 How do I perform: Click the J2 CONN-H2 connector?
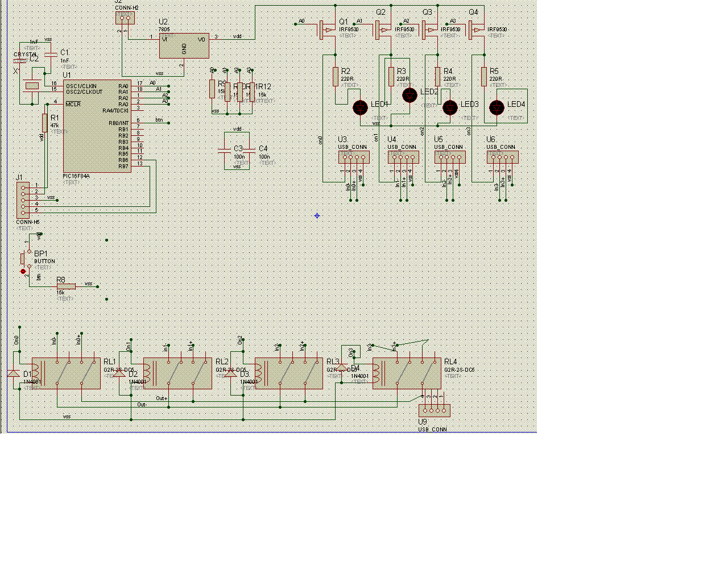(x=125, y=18)
